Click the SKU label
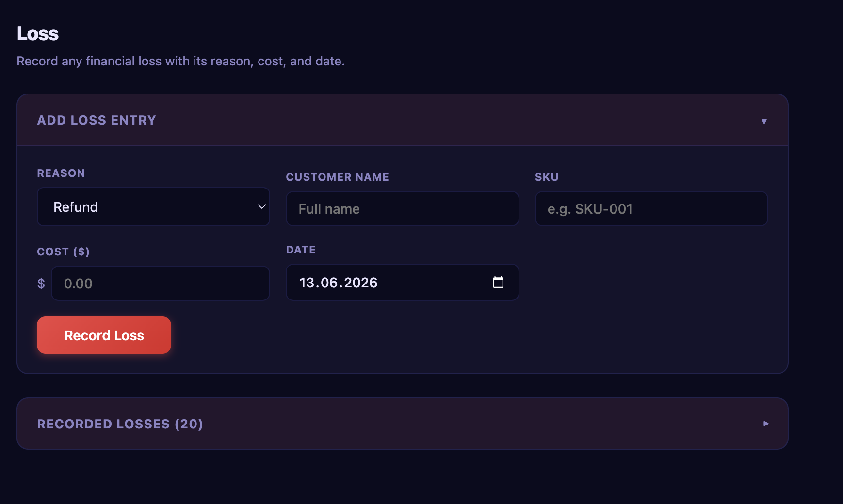This screenshot has height=504, width=843. click(547, 177)
